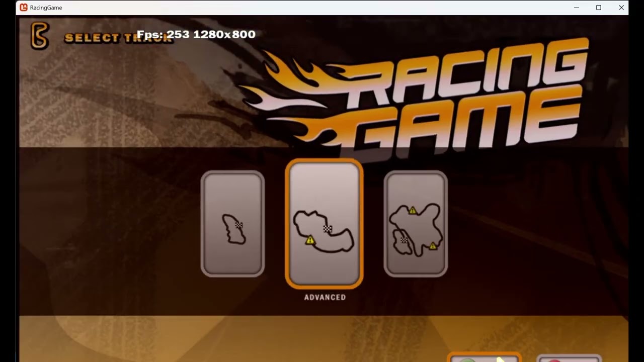Viewport: 644px width, 362px height.
Task: Click the warning triangle on the Advanced track map
Action: tap(310, 240)
